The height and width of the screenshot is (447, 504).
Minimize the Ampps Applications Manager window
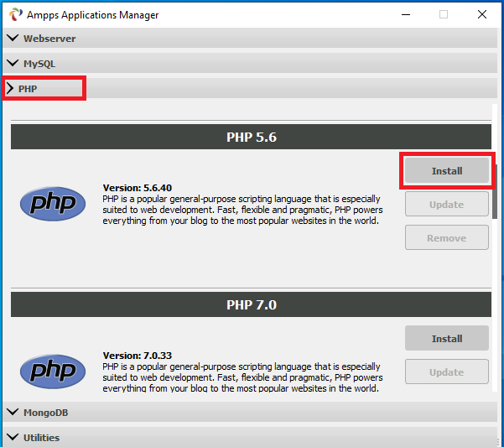(x=406, y=14)
